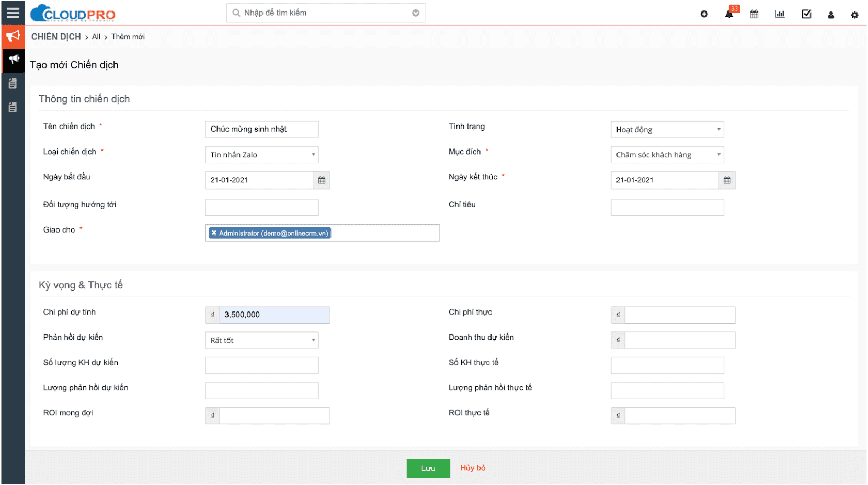Click the Kỳ vọng & Thực tế heading
This screenshot has width=868, height=485.
pyautogui.click(x=81, y=285)
